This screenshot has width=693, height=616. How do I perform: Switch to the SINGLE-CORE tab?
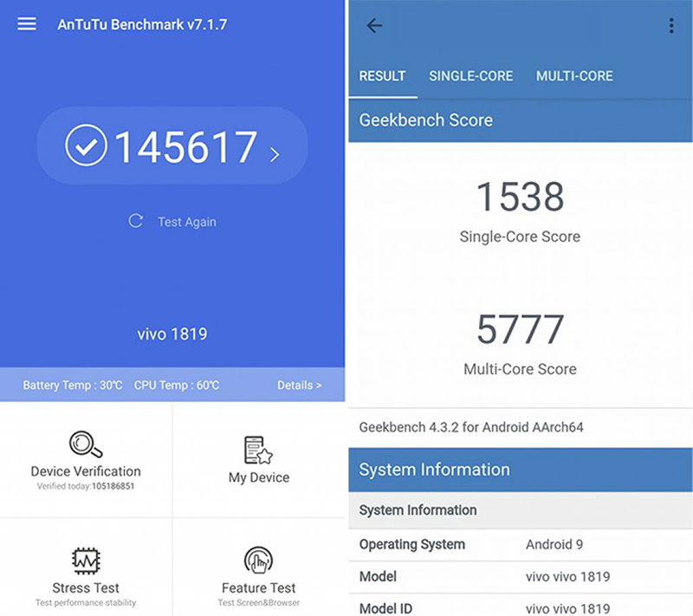tap(470, 76)
